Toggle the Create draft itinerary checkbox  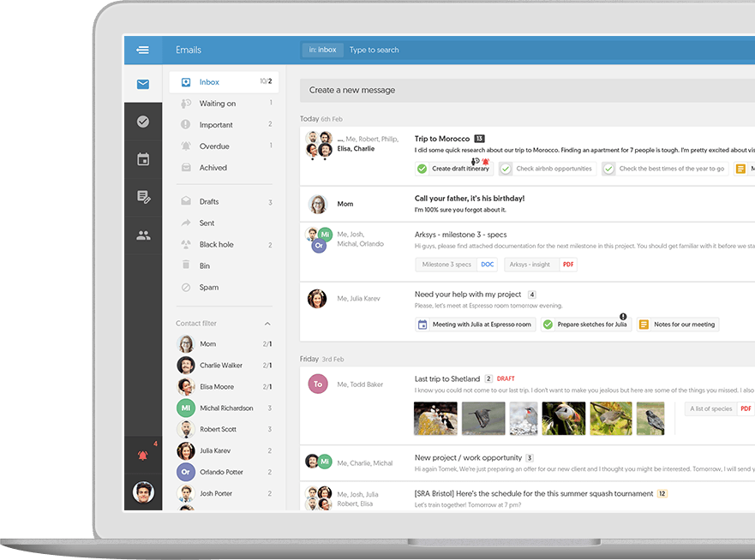click(x=422, y=169)
